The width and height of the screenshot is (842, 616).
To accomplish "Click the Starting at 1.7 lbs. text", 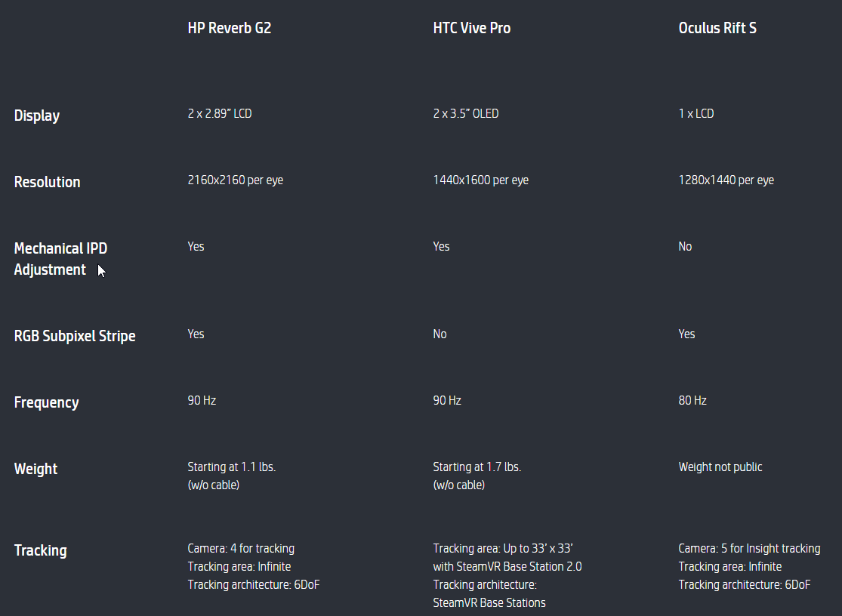I will click(x=477, y=467).
